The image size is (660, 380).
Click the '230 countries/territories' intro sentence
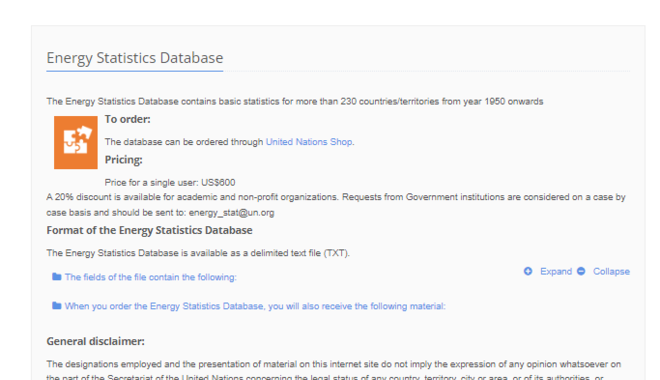tap(295, 101)
